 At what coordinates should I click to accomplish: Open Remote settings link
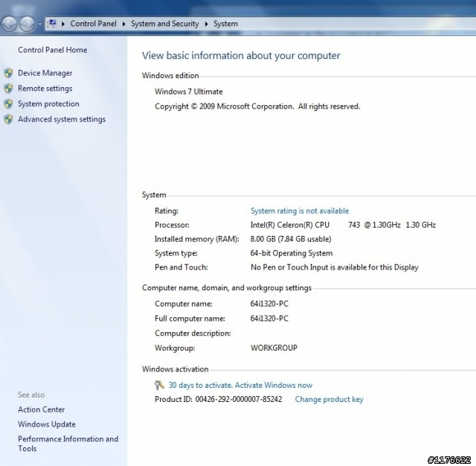[45, 89]
